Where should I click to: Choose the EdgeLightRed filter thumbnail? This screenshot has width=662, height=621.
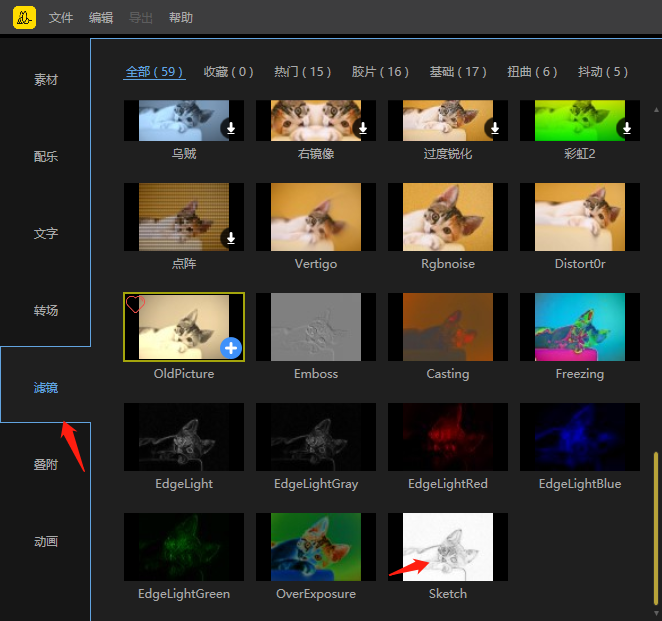(447, 437)
